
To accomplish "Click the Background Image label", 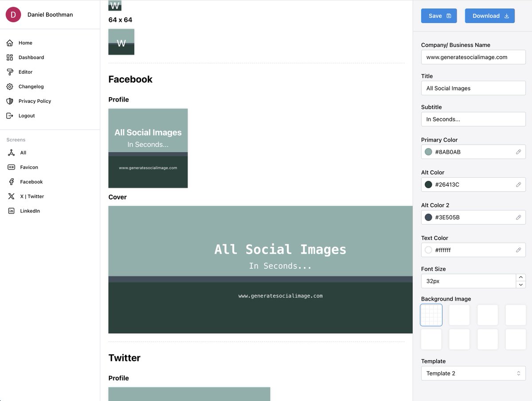I will click(446, 299).
